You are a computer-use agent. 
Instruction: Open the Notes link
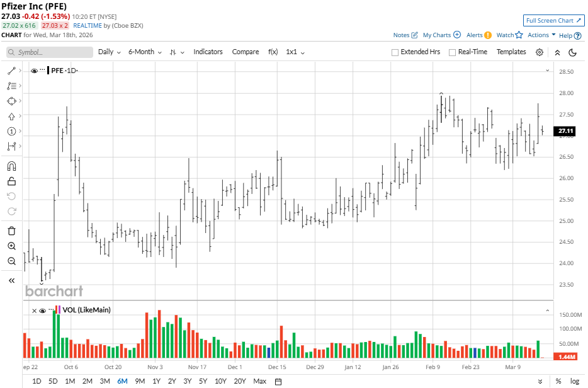[401, 35]
